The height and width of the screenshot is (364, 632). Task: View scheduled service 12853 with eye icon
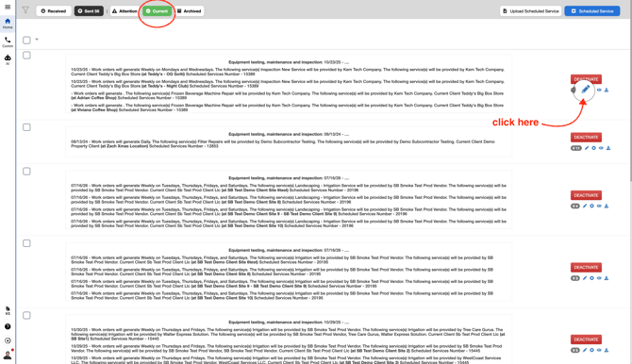tap(601, 148)
